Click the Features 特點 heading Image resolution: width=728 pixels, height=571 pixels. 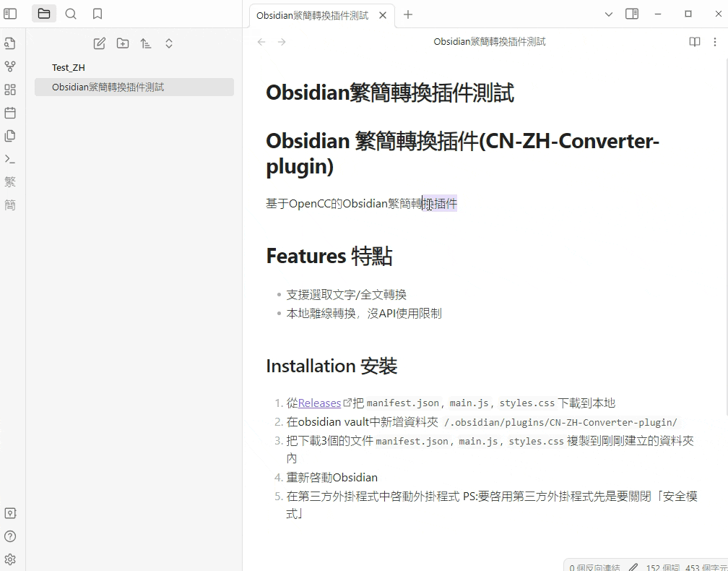pos(329,256)
